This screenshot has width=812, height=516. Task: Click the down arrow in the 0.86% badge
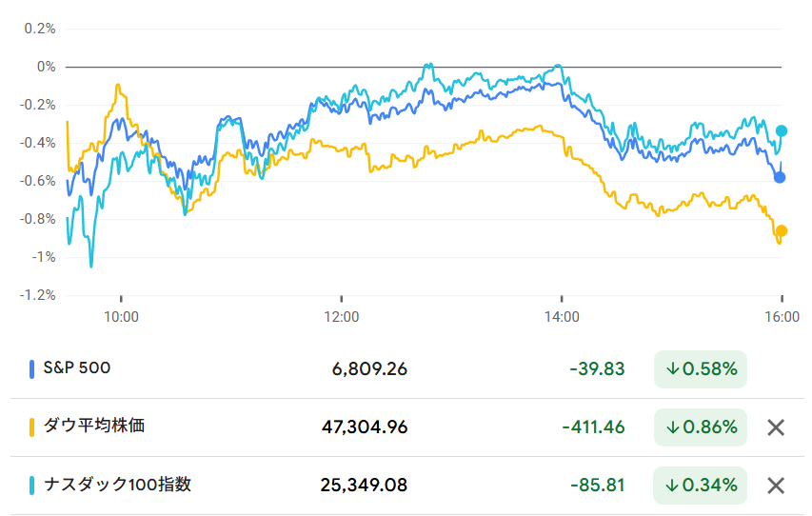673,427
